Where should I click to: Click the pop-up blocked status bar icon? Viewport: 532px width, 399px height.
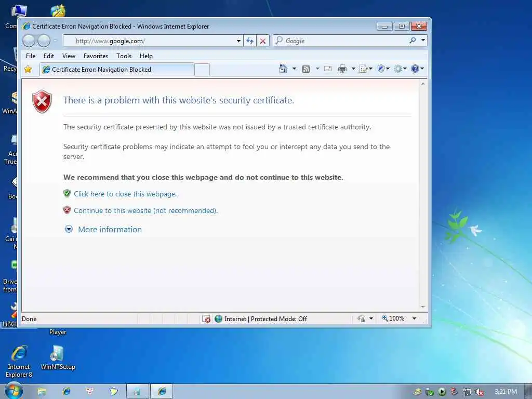(206, 319)
